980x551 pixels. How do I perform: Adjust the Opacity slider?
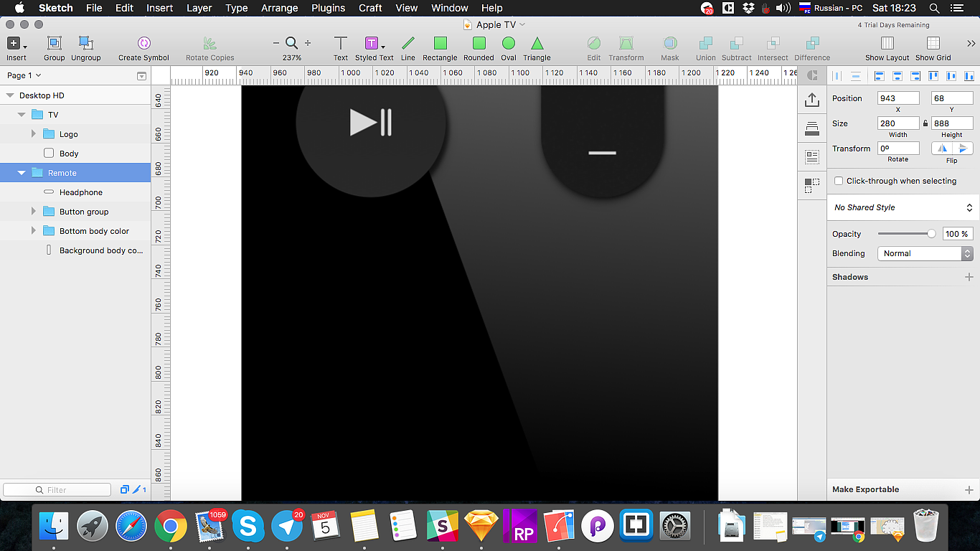click(930, 234)
